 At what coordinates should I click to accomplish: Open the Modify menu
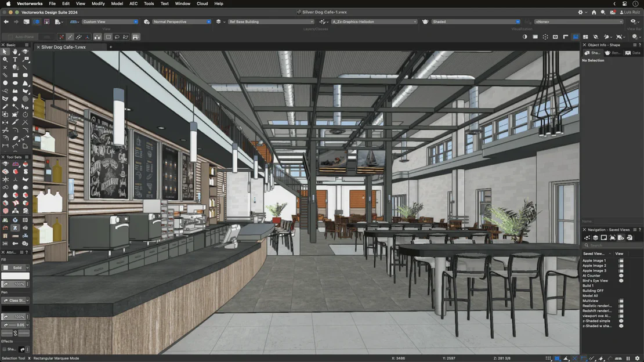98,3
